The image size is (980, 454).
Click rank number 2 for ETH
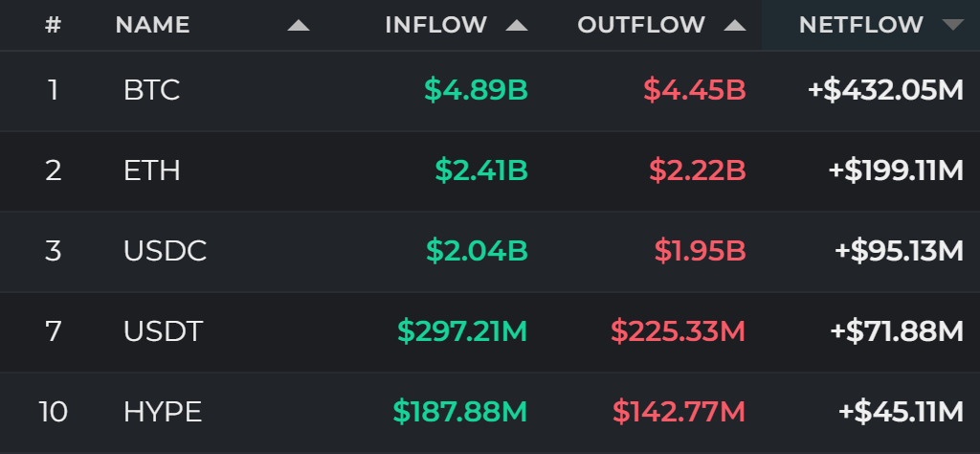[54, 170]
